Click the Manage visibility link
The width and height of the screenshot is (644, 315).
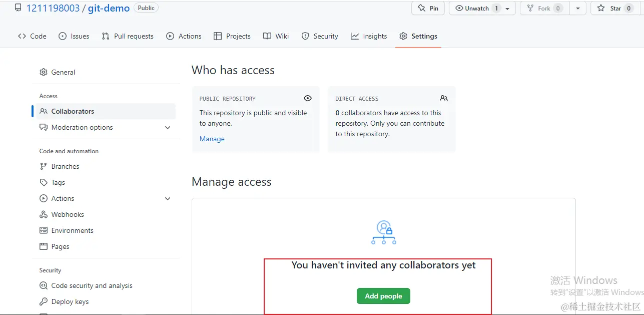(x=212, y=139)
